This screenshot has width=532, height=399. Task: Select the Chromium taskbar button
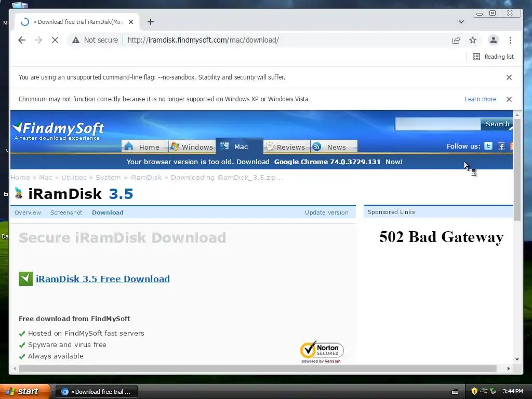tap(96, 392)
